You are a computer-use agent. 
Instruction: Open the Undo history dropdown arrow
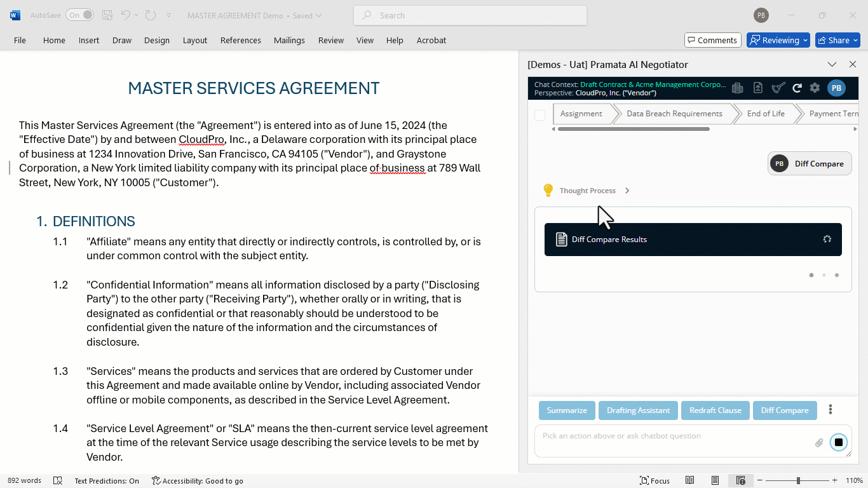pos(136,15)
